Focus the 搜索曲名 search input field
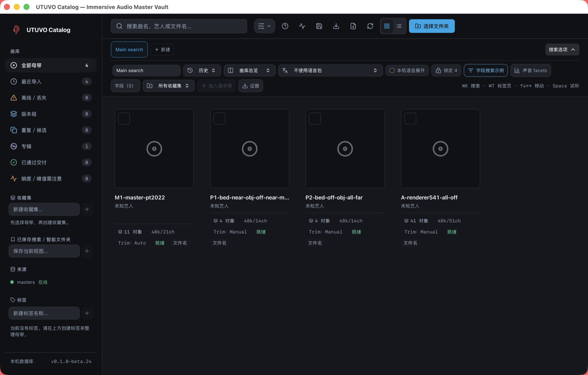The width and height of the screenshot is (588, 375). (179, 26)
